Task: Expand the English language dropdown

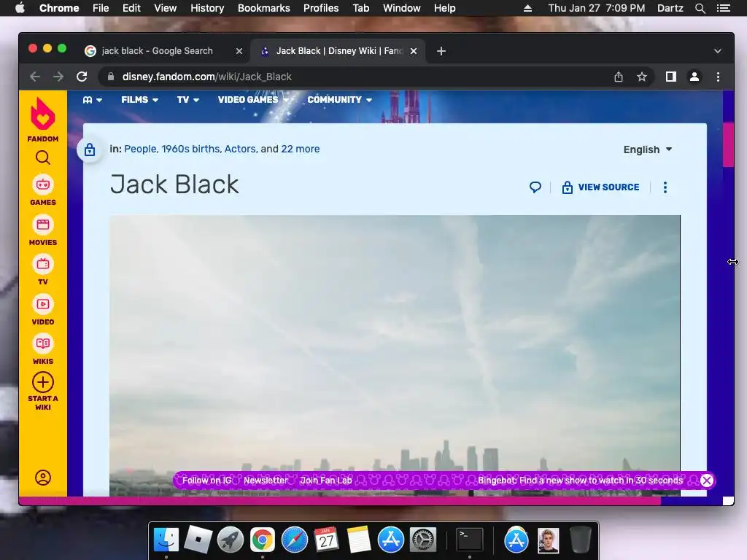Action: pos(648,149)
